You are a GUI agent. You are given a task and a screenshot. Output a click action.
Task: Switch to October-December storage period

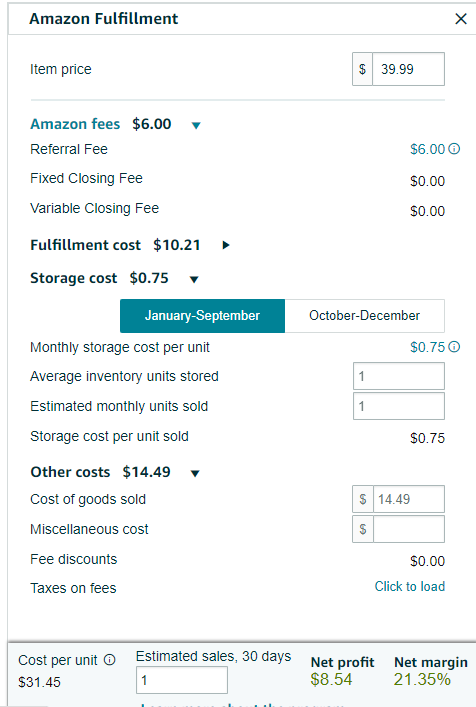point(364,316)
